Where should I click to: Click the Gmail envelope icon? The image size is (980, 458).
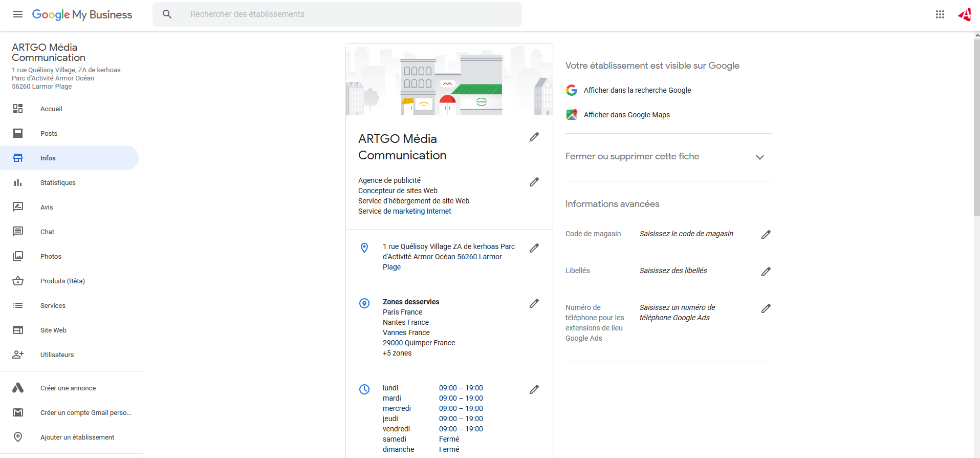click(18, 412)
